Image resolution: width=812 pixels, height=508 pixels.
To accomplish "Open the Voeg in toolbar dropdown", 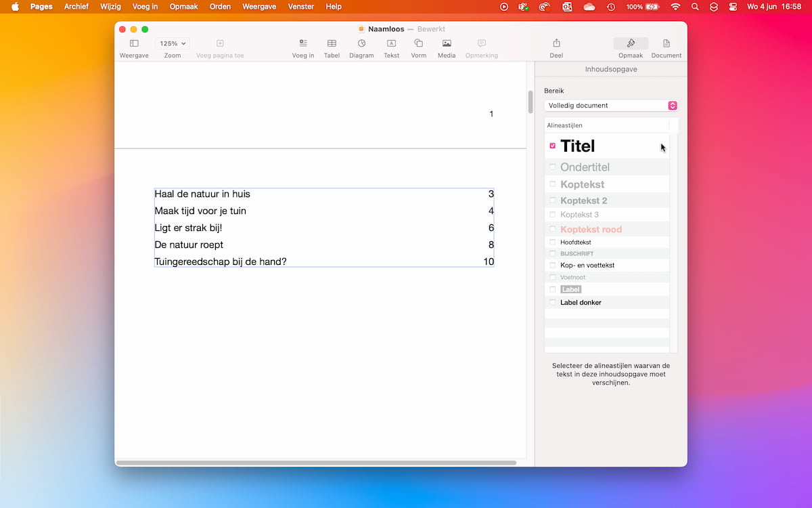I will 303,43.
